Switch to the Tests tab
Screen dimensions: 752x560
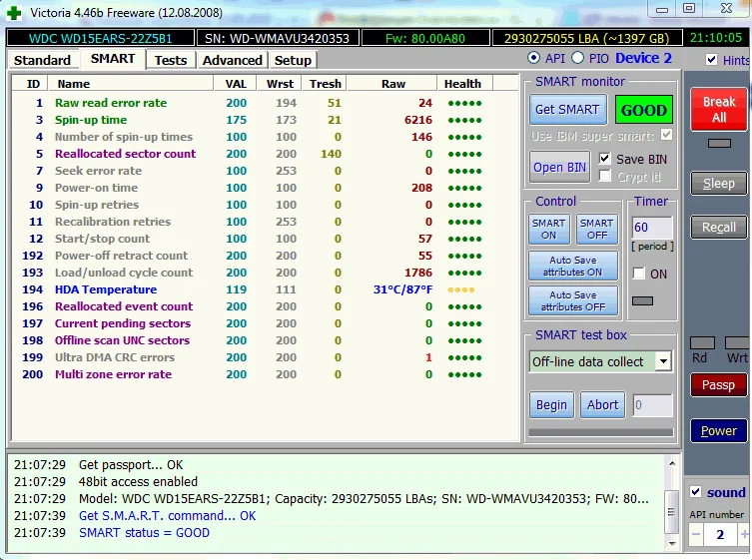tap(171, 60)
